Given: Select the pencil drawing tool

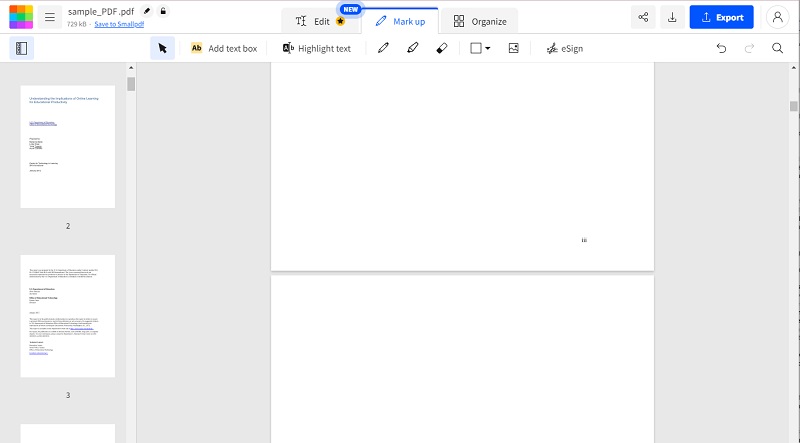Looking at the screenshot, I should pos(383,48).
